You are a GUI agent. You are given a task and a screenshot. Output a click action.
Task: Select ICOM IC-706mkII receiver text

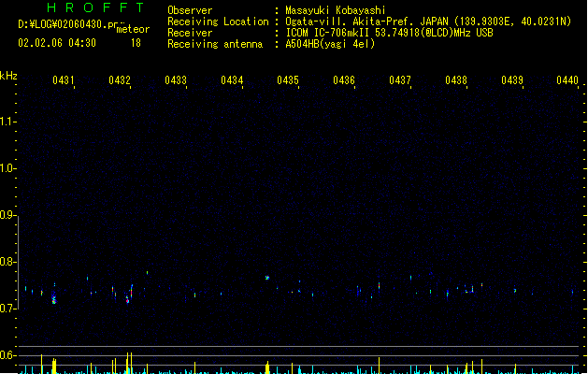tap(389, 33)
